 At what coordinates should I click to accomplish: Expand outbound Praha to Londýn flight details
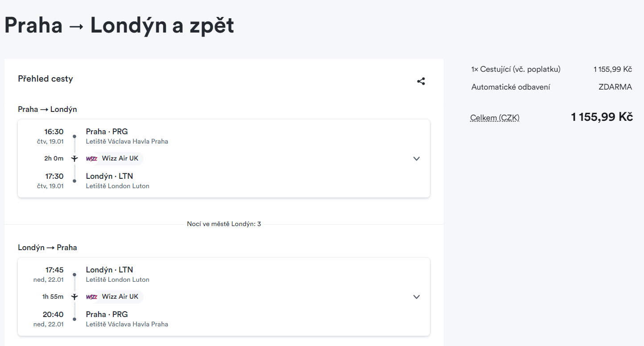[417, 159]
